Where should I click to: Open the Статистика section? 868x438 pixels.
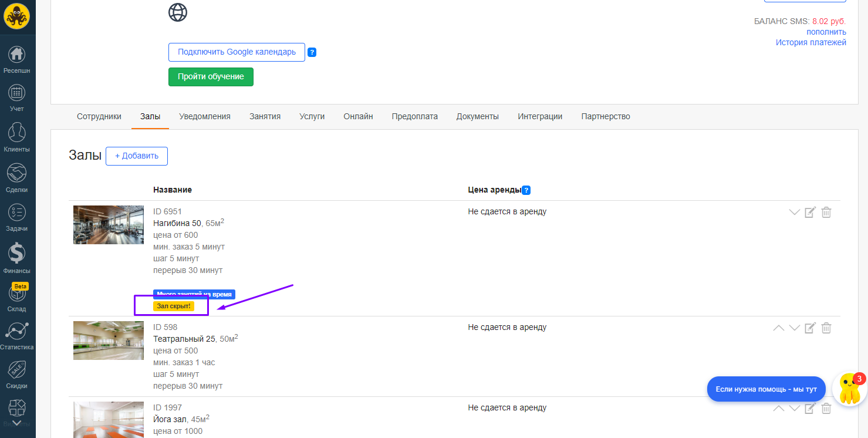17,336
